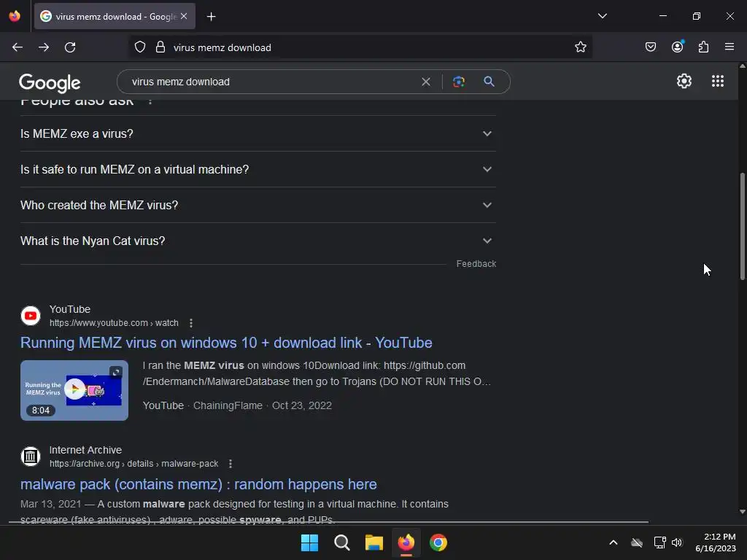Play the 8:04 MEMZ video thumbnail
The height and width of the screenshot is (560, 747).
(x=74, y=390)
